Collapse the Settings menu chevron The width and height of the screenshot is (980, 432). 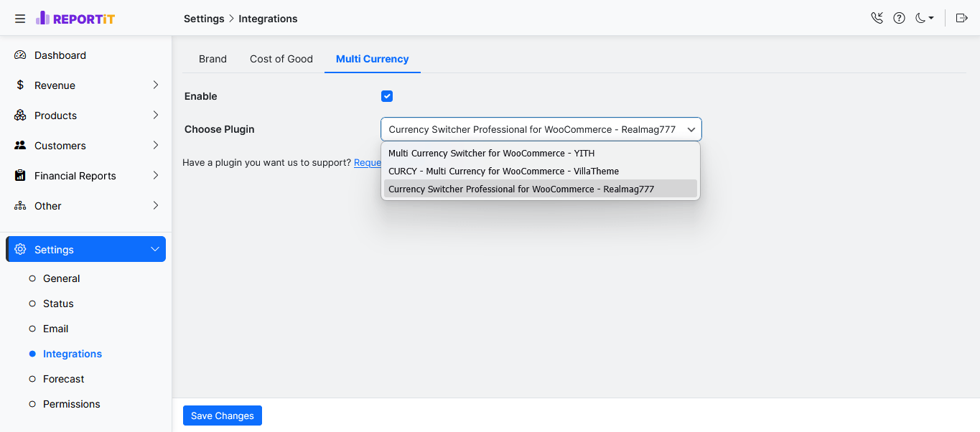pyautogui.click(x=155, y=250)
